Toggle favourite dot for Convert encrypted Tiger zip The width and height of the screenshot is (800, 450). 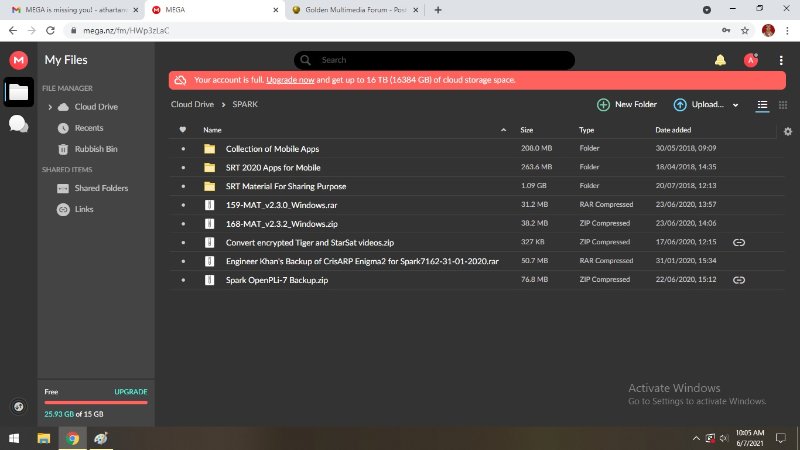183,243
